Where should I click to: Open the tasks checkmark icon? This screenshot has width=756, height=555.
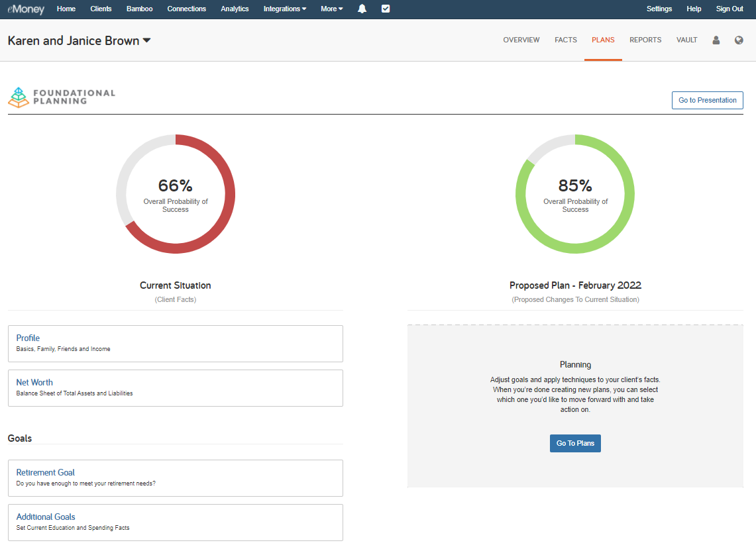pyautogui.click(x=386, y=9)
